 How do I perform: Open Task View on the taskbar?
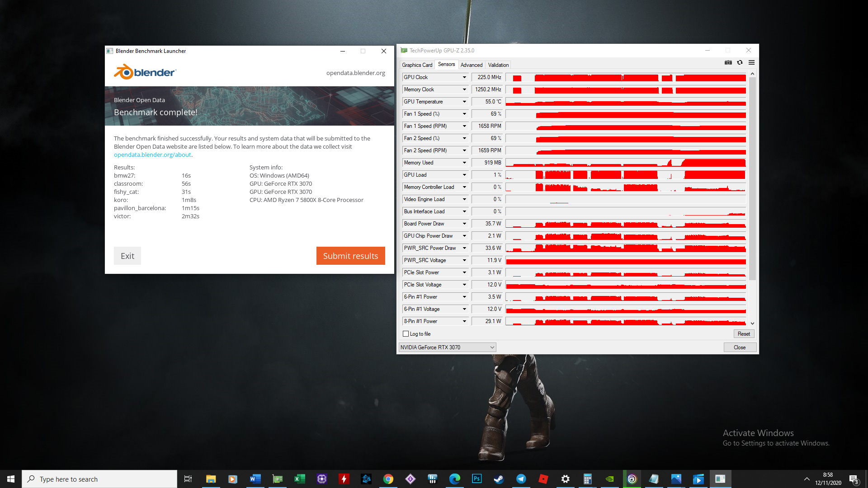(x=188, y=479)
